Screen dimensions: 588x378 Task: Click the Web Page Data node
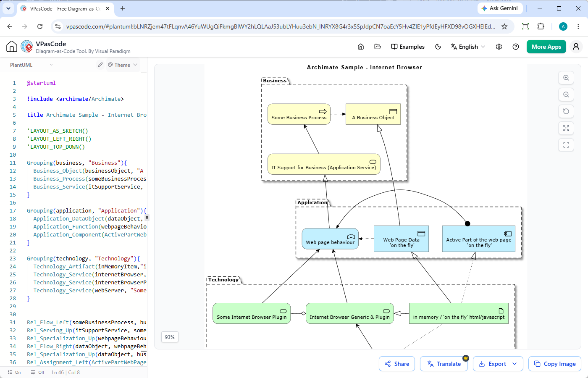click(x=401, y=239)
